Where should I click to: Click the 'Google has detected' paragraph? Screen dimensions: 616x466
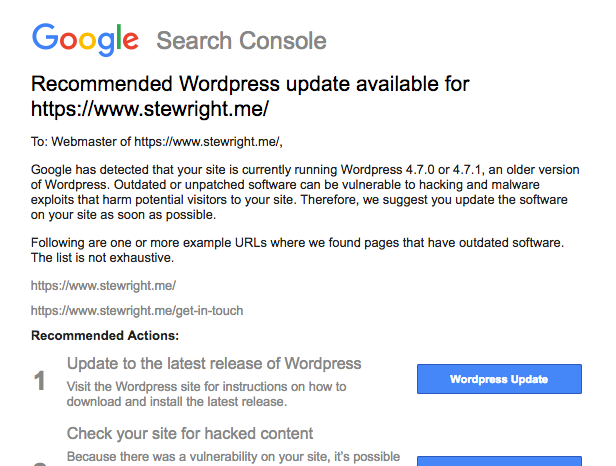[x=305, y=192]
